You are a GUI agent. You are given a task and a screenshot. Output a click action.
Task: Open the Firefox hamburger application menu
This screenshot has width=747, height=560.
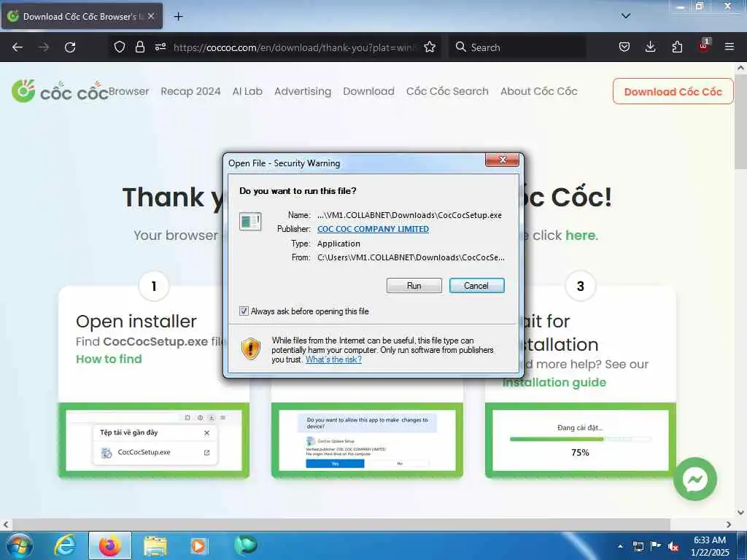click(729, 47)
